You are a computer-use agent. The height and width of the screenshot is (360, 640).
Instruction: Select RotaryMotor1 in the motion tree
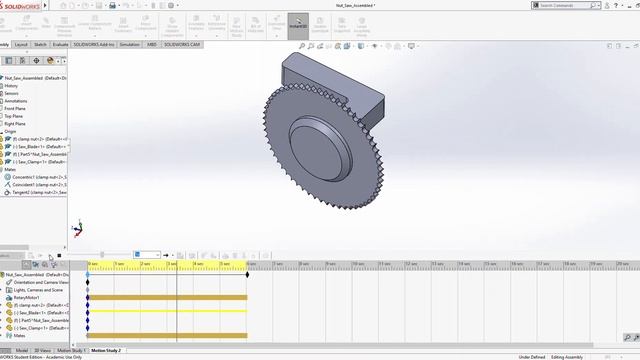click(x=27, y=298)
